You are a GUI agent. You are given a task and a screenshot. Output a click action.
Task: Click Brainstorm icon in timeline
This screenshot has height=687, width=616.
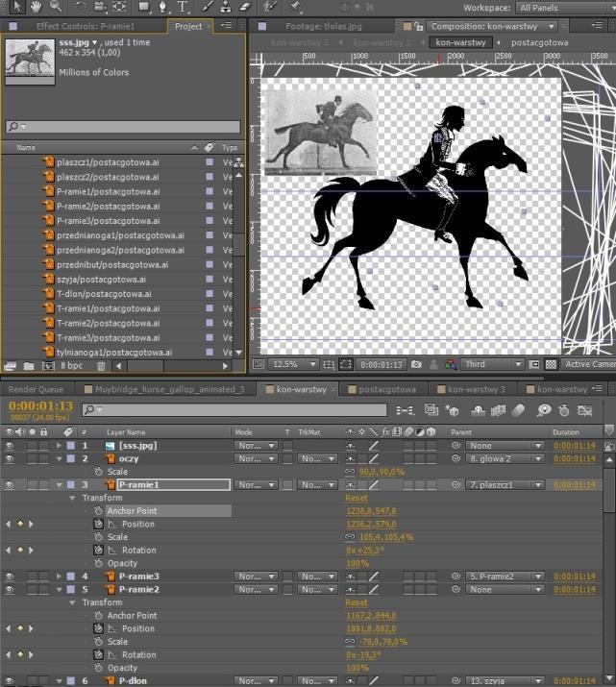544,410
